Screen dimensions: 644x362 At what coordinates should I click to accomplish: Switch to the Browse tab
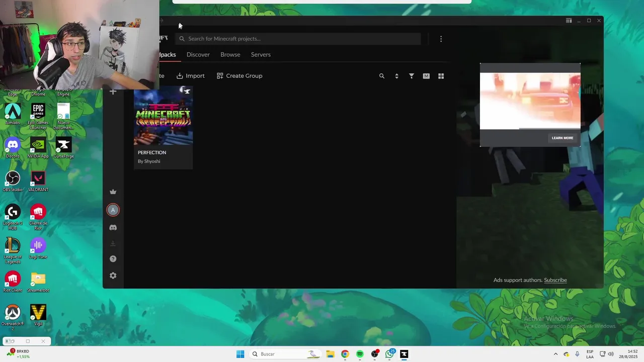[230, 54]
